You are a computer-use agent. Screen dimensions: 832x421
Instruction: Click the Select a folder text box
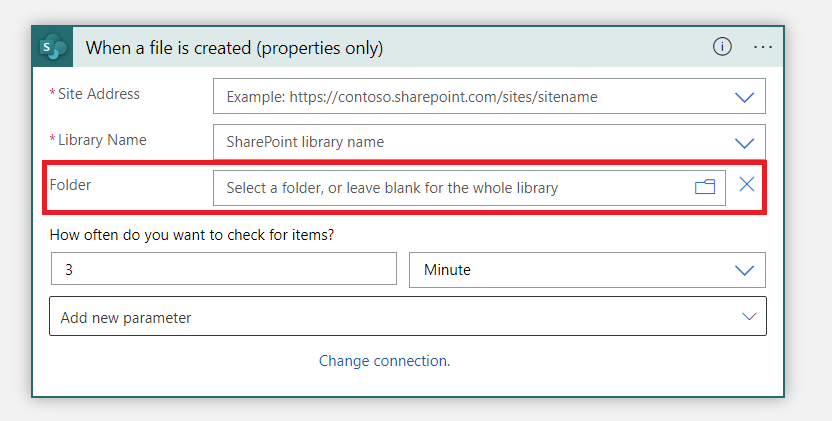[x=450, y=187]
